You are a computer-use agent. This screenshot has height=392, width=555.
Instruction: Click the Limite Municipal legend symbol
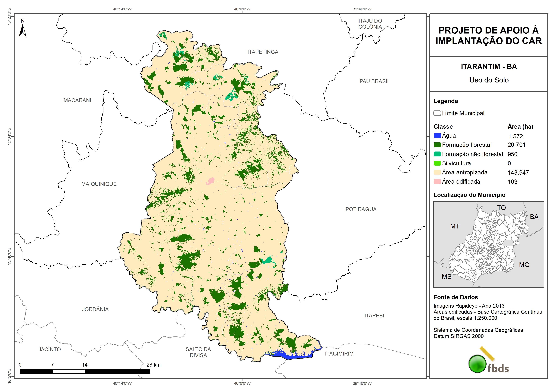coord(437,113)
